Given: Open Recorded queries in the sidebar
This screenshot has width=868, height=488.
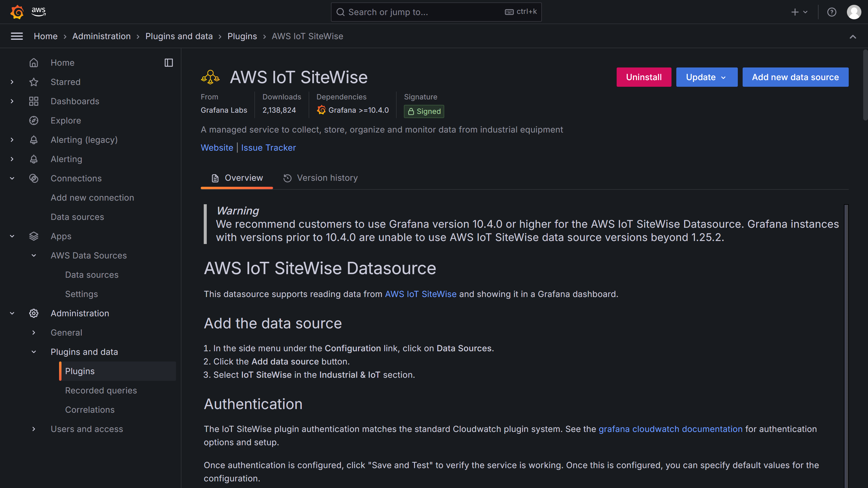Looking at the screenshot, I should pos(101,390).
